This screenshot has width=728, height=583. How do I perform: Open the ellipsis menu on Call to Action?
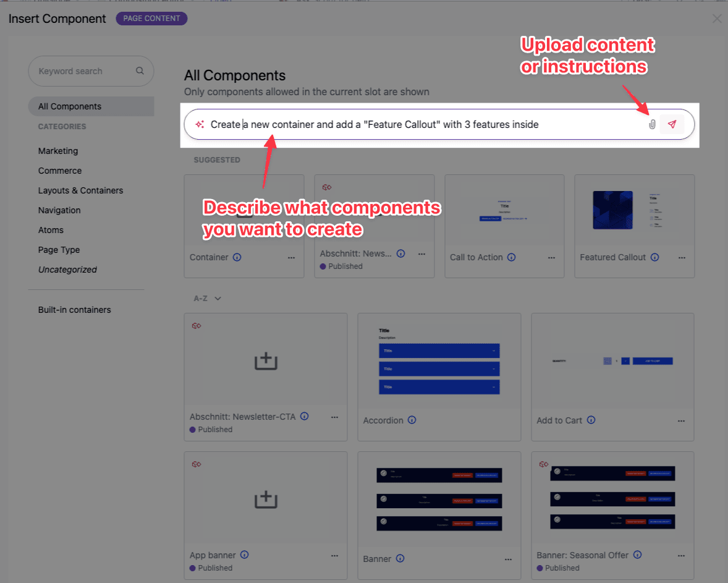click(x=551, y=257)
